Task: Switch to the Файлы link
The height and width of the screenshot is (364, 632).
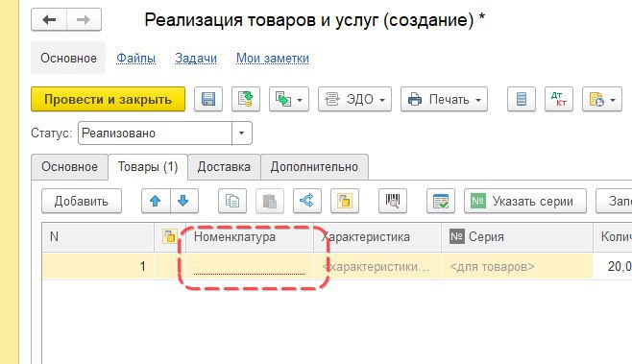Action: click(x=135, y=58)
